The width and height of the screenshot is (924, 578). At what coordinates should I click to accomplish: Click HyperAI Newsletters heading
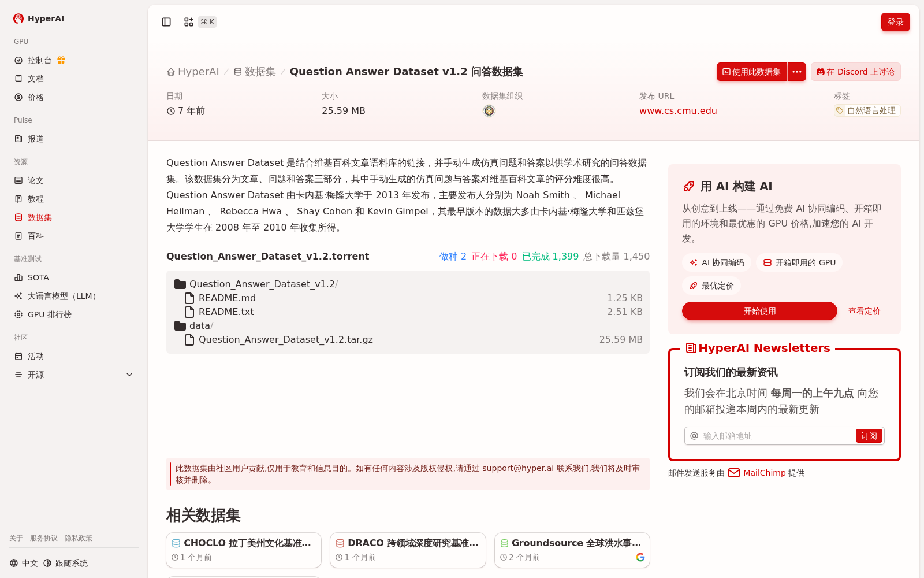click(x=758, y=348)
